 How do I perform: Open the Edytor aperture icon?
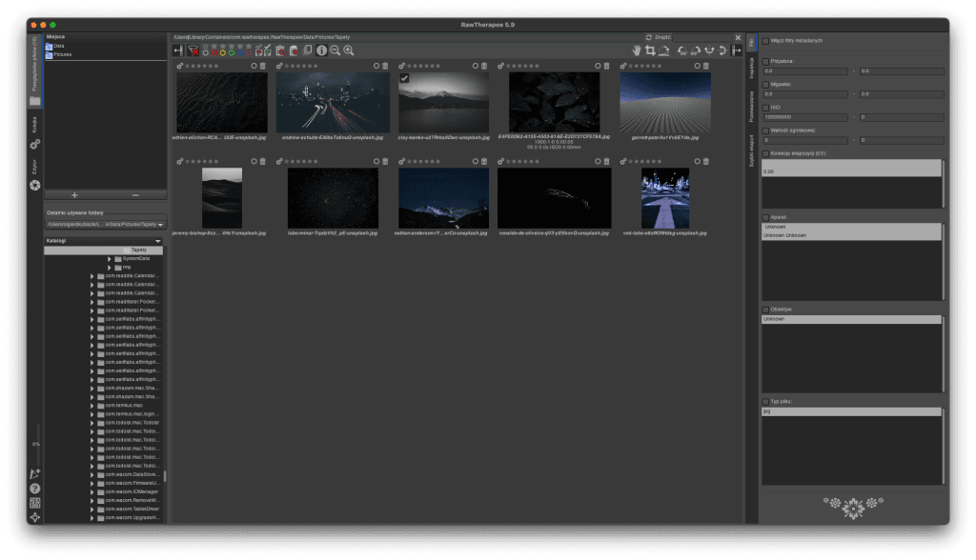click(x=35, y=184)
